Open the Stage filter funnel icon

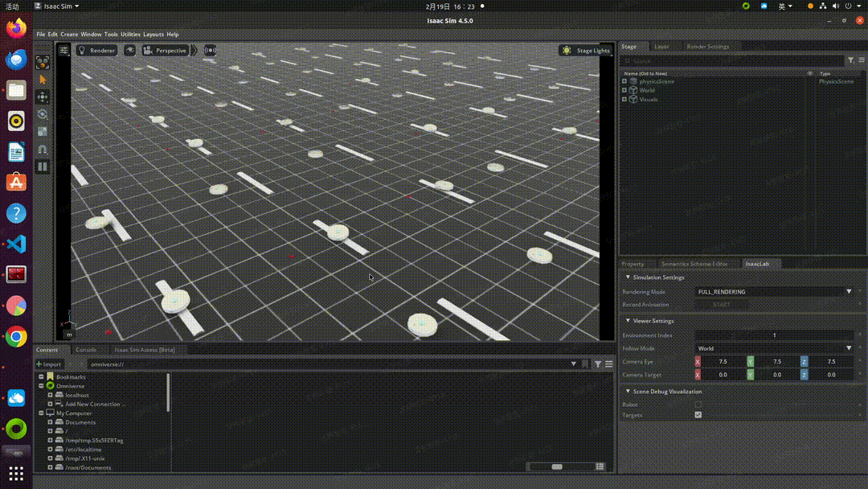click(x=851, y=60)
